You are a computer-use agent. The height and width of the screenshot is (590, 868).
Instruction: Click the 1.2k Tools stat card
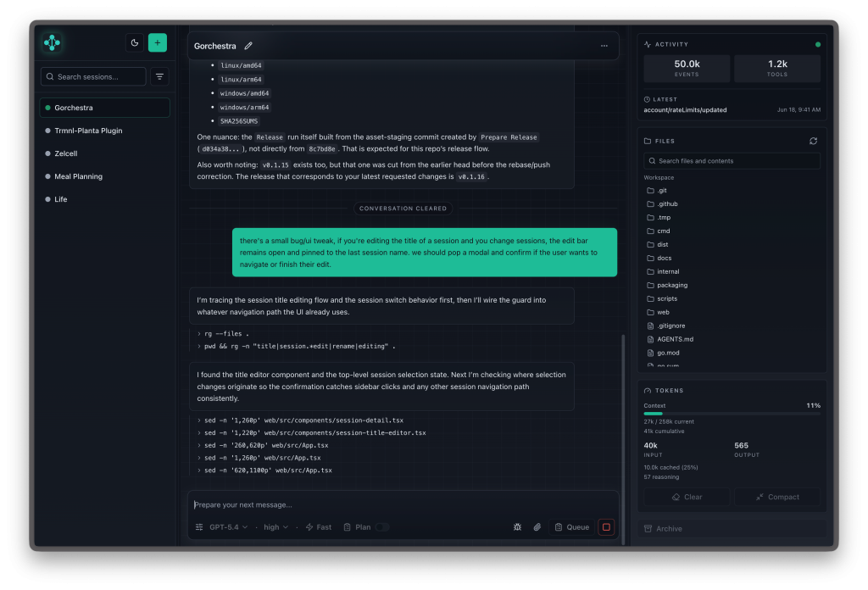[777, 68]
